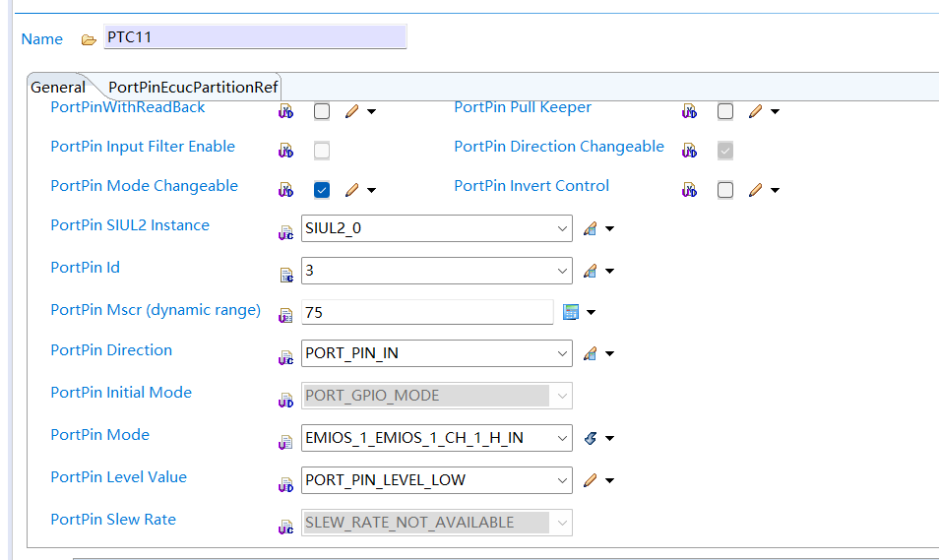Select the General tab
The width and height of the screenshot is (939, 560).
tap(58, 87)
